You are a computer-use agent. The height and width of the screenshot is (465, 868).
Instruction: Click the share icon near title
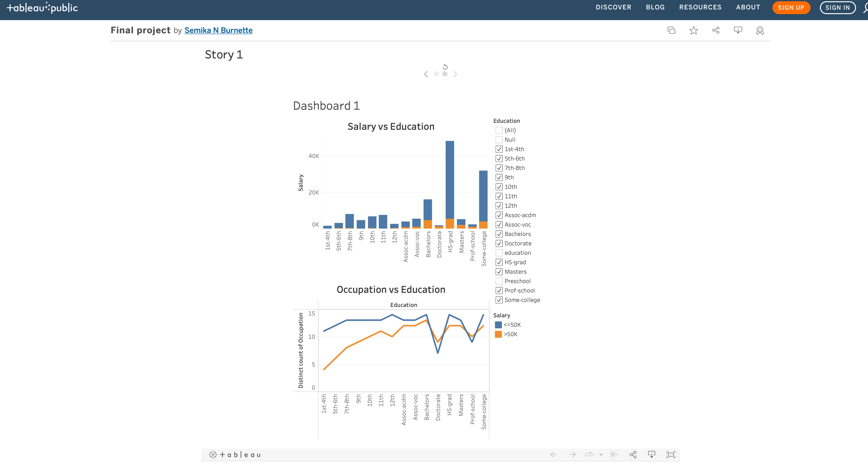tap(716, 30)
